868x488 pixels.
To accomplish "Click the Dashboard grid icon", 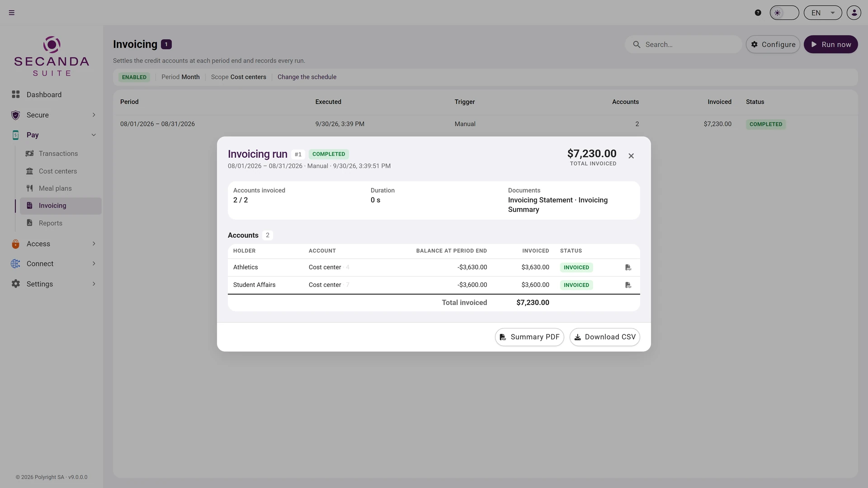I will pos(16,94).
